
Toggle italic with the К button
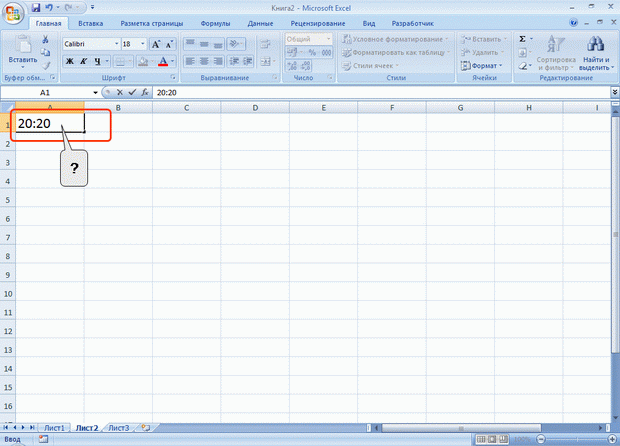(x=83, y=61)
